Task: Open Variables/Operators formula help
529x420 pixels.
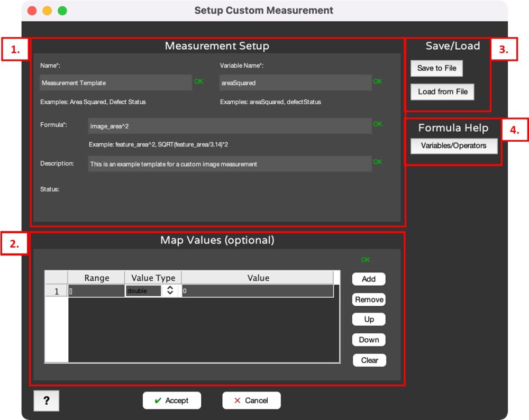Action: click(454, 146)
